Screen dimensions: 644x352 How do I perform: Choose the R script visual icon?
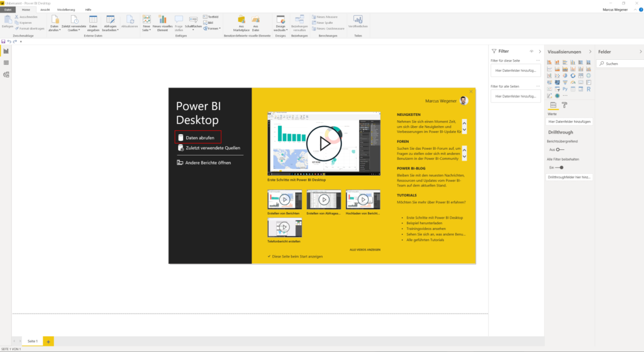[588, 89]
